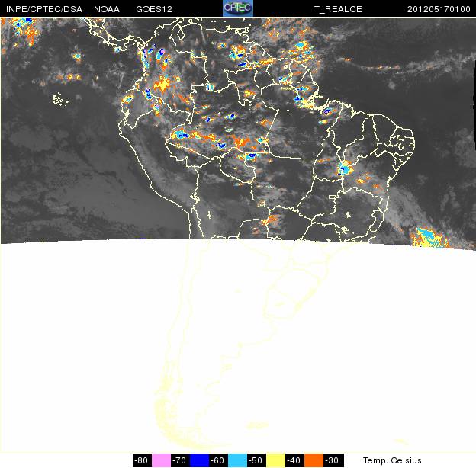Click the -60 legend value
The width and height of the screenshot is (476, 468).
[217, 460]
